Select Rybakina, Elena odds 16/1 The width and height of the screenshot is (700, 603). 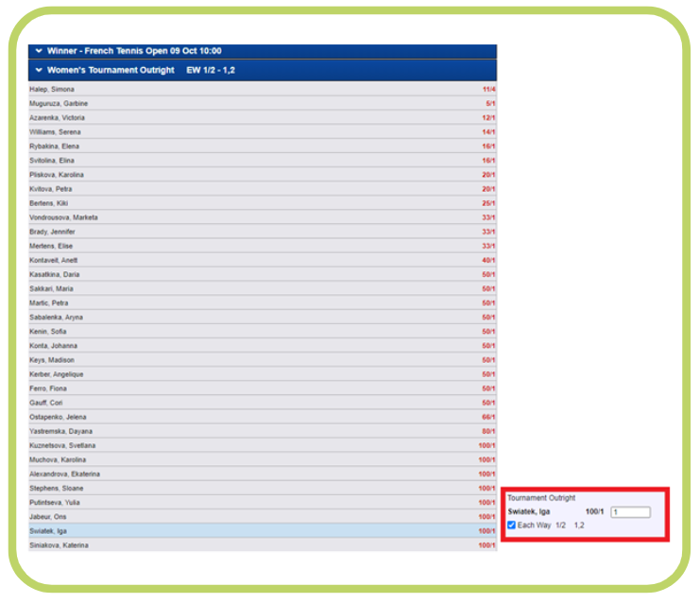(x=488, y=146)
